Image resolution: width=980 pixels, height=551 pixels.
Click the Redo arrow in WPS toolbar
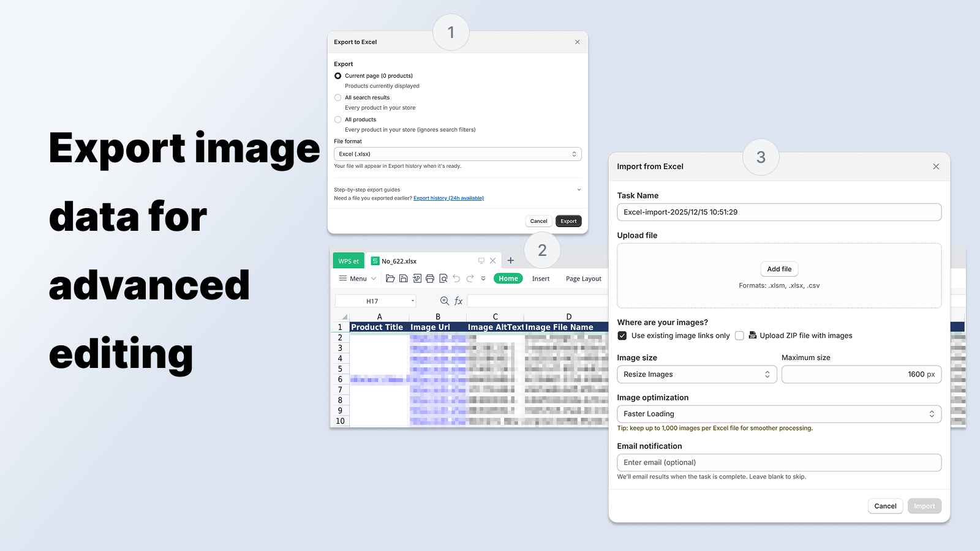click(x=470, y=279)
